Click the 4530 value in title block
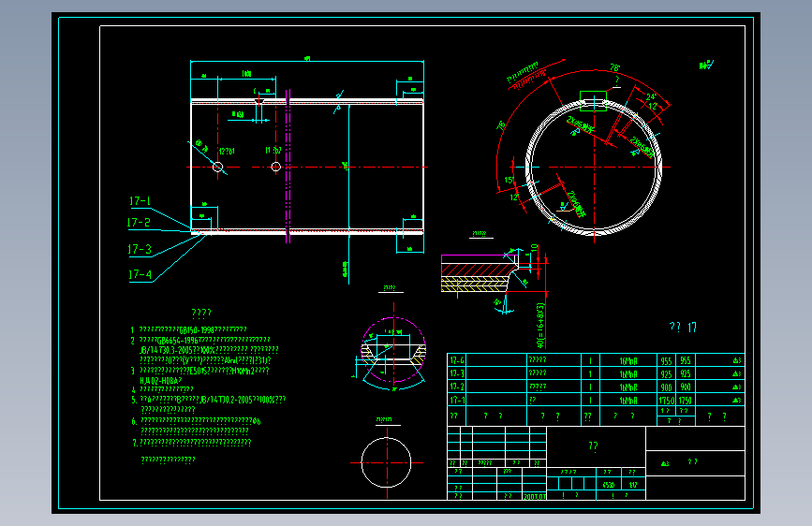Image resolution: width=812 pixels, height=526 pixels. pos(609,485)
